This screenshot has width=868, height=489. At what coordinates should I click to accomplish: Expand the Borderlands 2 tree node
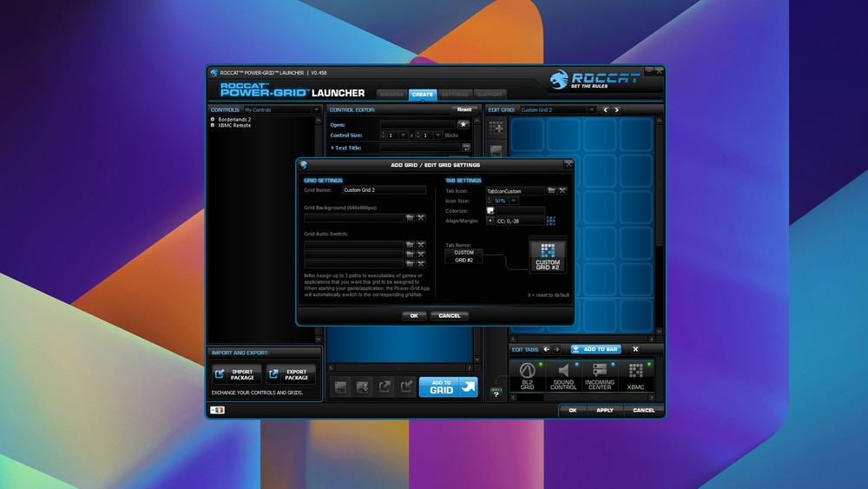(213, 119)
